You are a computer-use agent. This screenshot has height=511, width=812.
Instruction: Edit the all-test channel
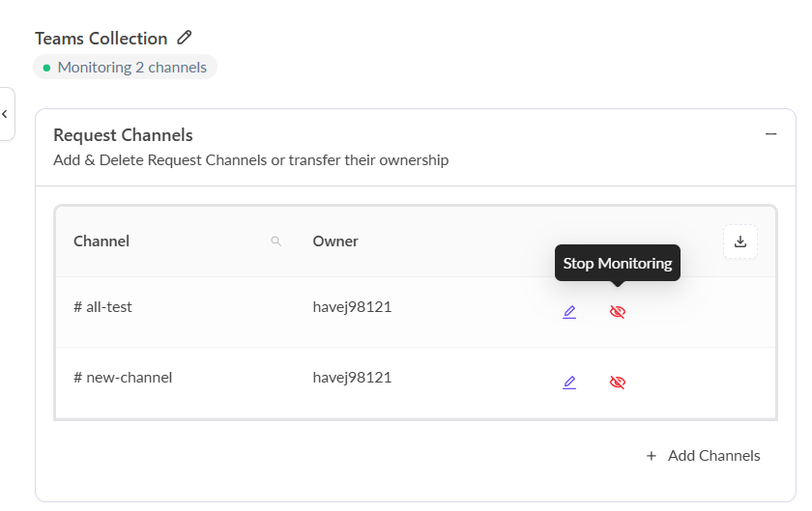569,312
